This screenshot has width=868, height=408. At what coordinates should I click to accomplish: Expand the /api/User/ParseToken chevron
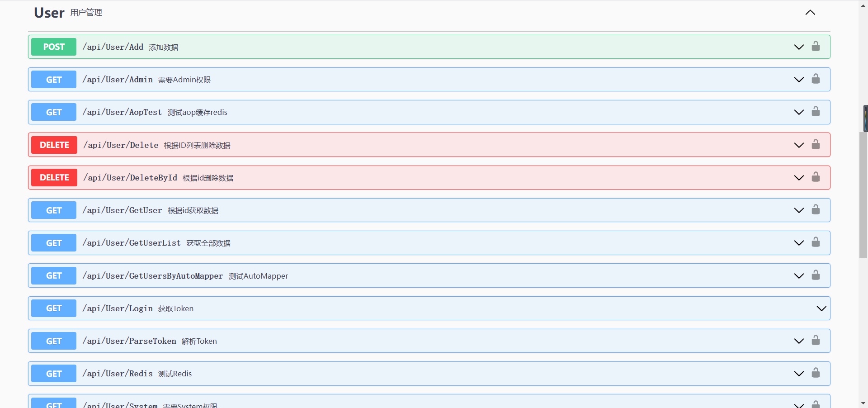(x=799, y=341)
